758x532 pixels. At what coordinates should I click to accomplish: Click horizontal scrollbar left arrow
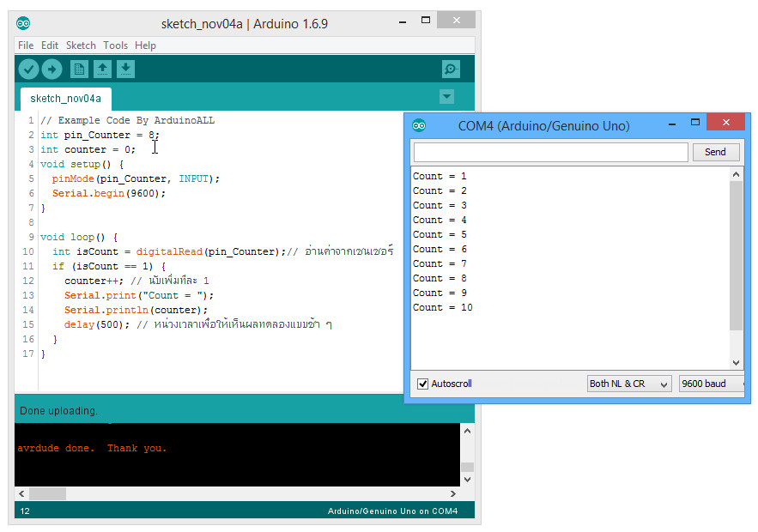pyautogui.click(x=21, y=494)
